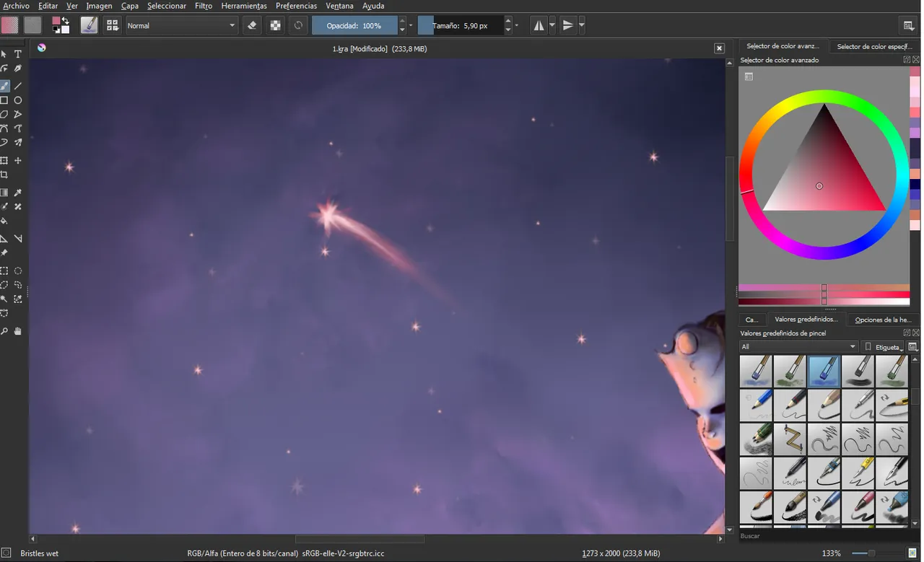Open the Herramientas menu

[244, 6]
